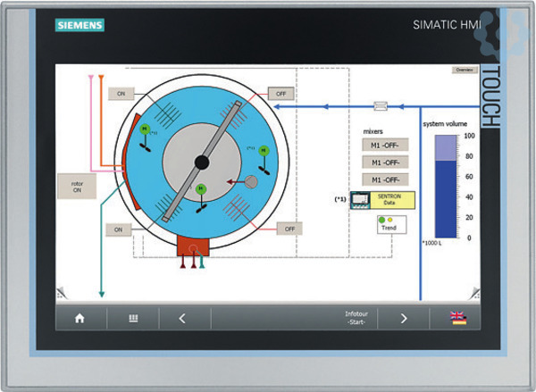The height and width of the screenshot is (392, 536).
Task: Open SENTRON Data device icon
Action: (360, 200)
